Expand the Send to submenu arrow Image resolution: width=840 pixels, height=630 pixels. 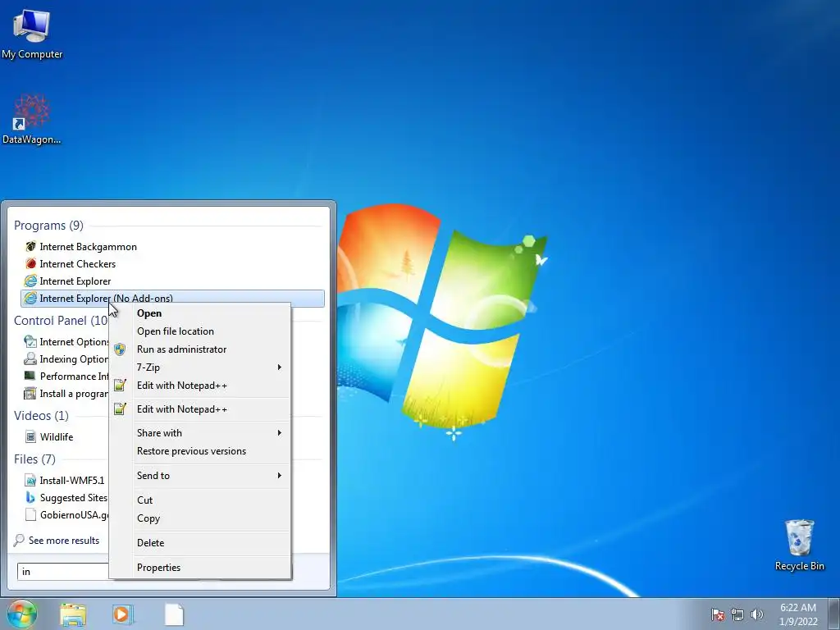click(x=279, y=475)
